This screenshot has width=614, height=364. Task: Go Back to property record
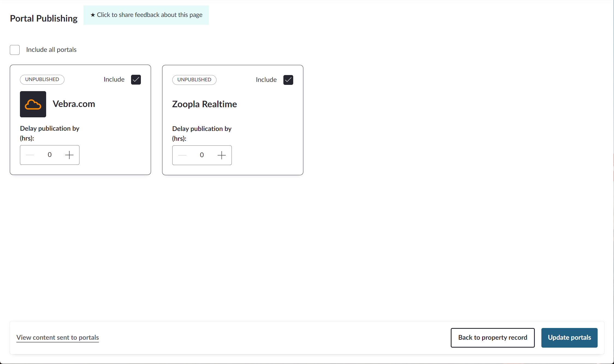[493, 338]
